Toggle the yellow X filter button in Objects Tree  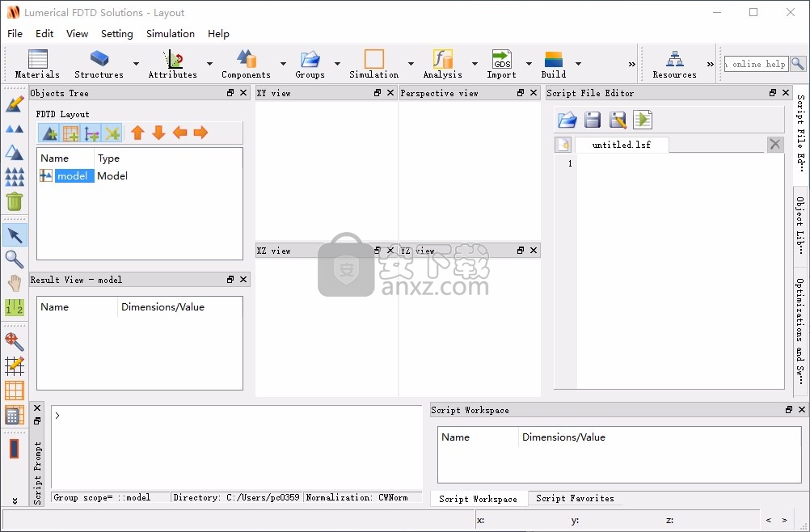tap(112, 133)
